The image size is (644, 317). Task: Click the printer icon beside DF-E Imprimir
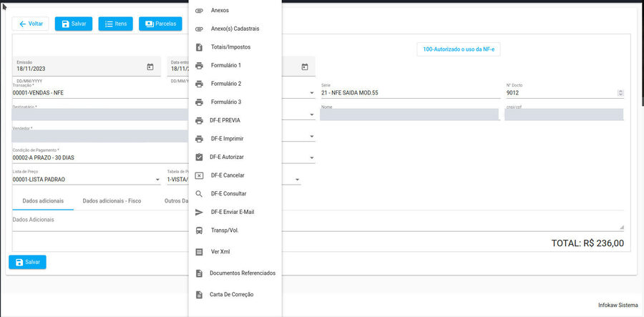tap(199, 140)
